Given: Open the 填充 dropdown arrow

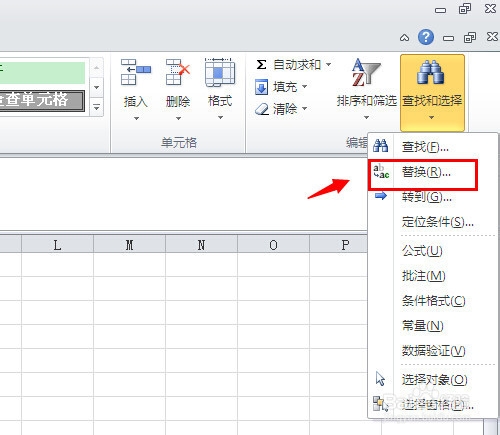Looking at the screenshot, I should coord(304,87).
